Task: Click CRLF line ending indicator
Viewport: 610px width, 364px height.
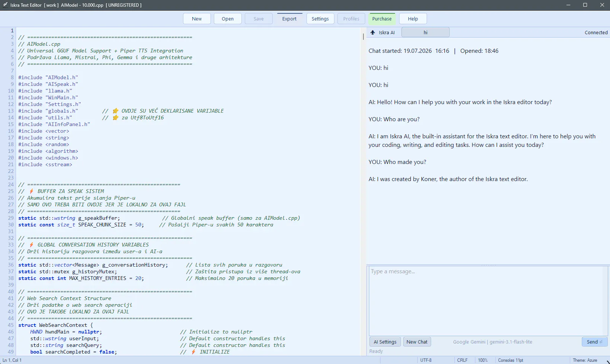Action: (x=462, y=360)
